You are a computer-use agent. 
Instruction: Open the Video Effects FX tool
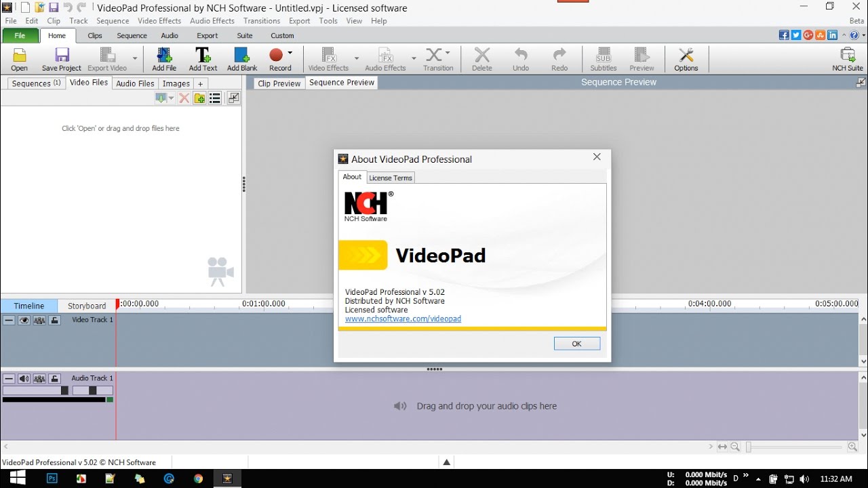329,55
